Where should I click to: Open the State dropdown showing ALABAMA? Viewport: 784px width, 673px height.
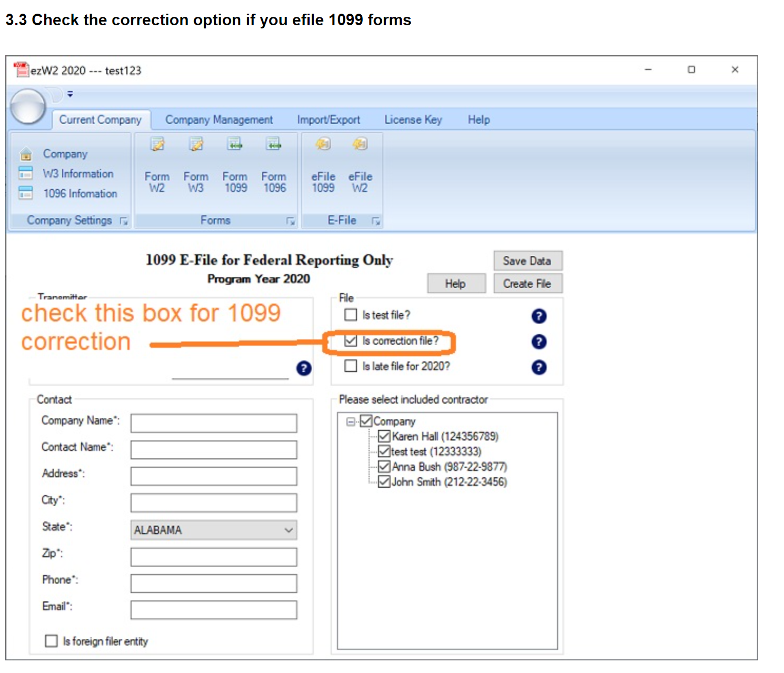tap(214, 530)
